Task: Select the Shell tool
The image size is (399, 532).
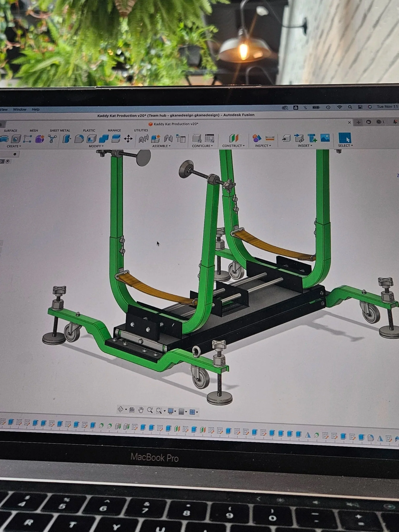Action: 91,139
